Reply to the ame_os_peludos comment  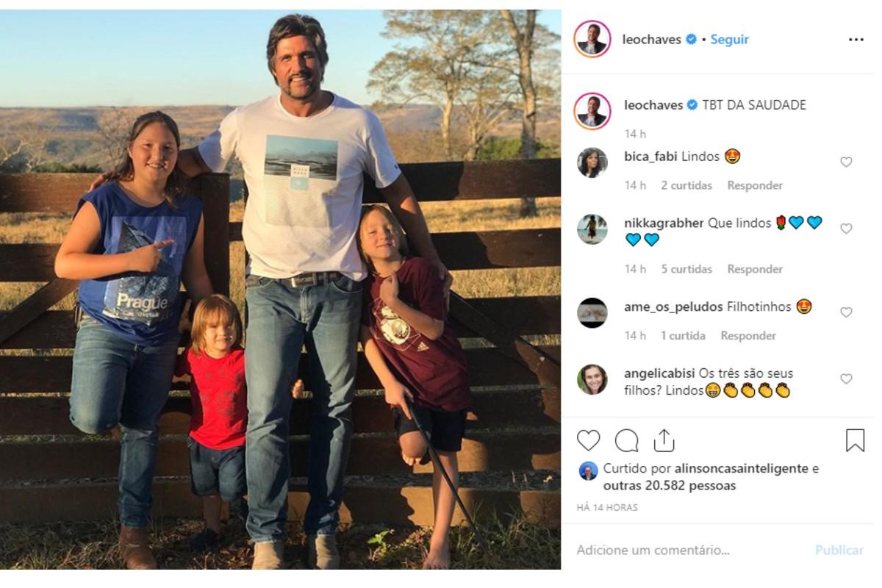coord(748,335)
